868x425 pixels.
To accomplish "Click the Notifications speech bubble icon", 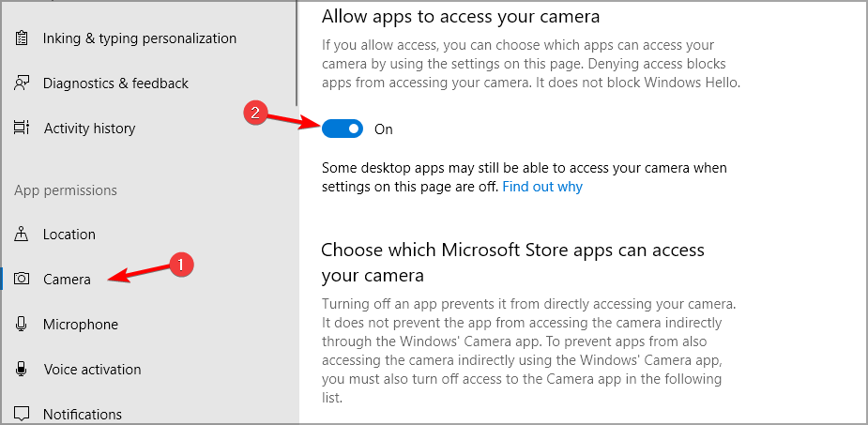I will (21, 414).
